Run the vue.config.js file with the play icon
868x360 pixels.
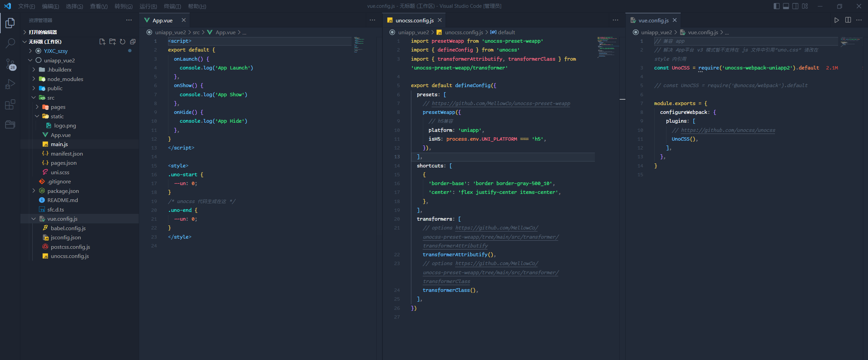point(836,20)
